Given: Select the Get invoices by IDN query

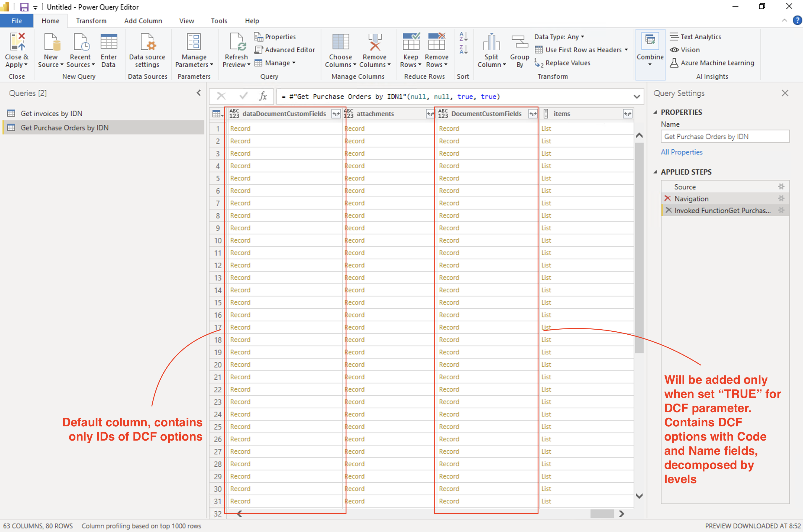Looking at the screenshot, I should [x=104, y=113].
